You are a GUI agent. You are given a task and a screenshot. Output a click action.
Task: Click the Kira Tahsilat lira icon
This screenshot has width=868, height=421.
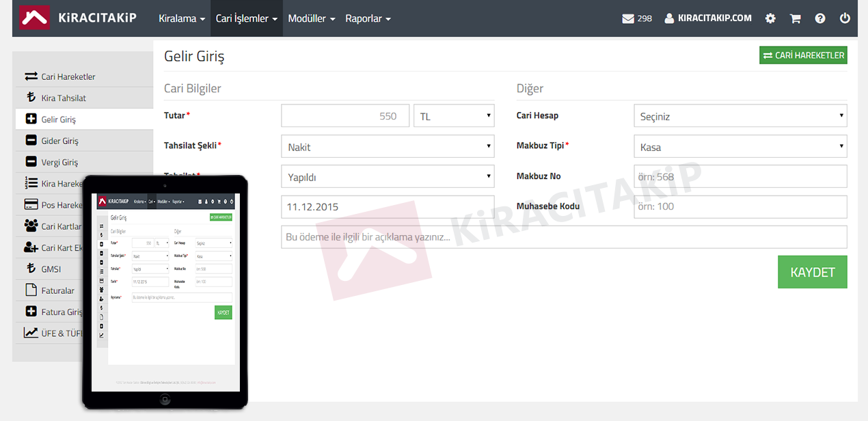point(31,98)
